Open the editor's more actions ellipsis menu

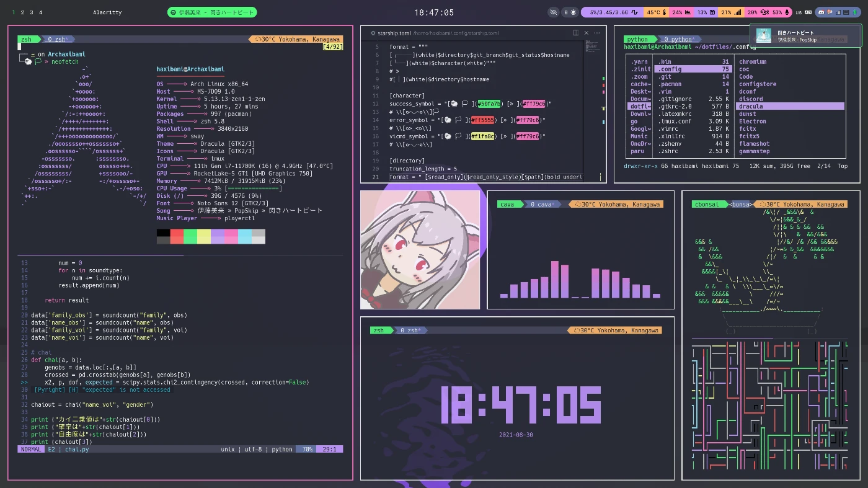[597, 33]
